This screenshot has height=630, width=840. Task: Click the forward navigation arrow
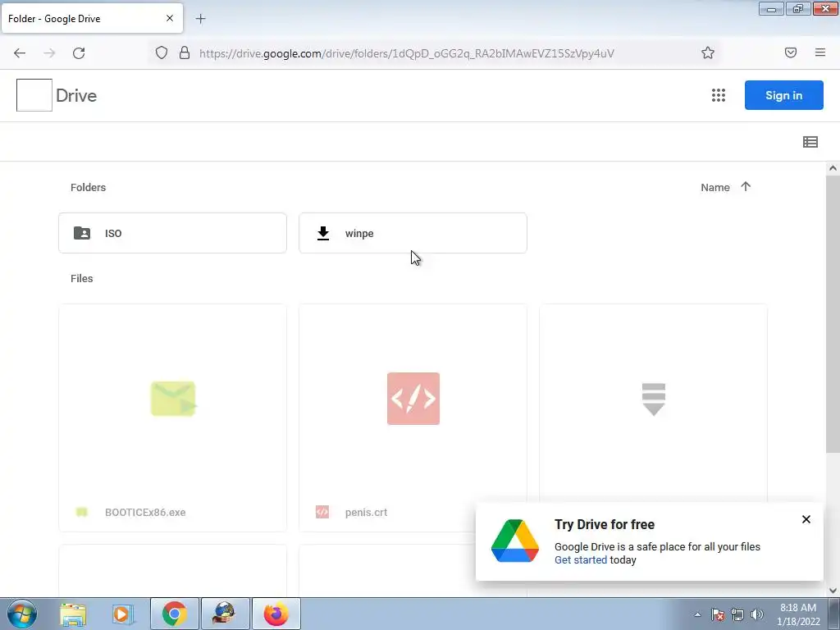click(x=49, y=53)
